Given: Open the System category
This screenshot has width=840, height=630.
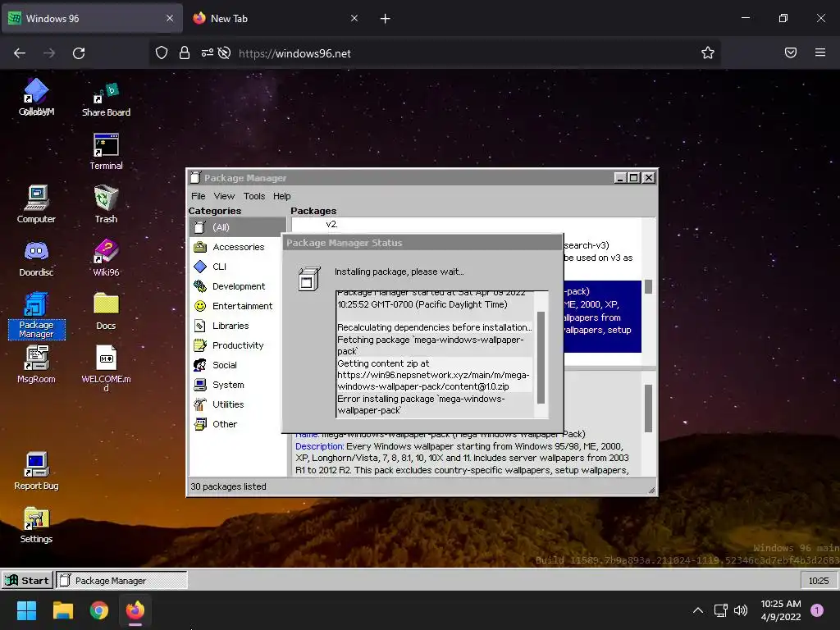Looking at the screenshot, I should [237, 385].
